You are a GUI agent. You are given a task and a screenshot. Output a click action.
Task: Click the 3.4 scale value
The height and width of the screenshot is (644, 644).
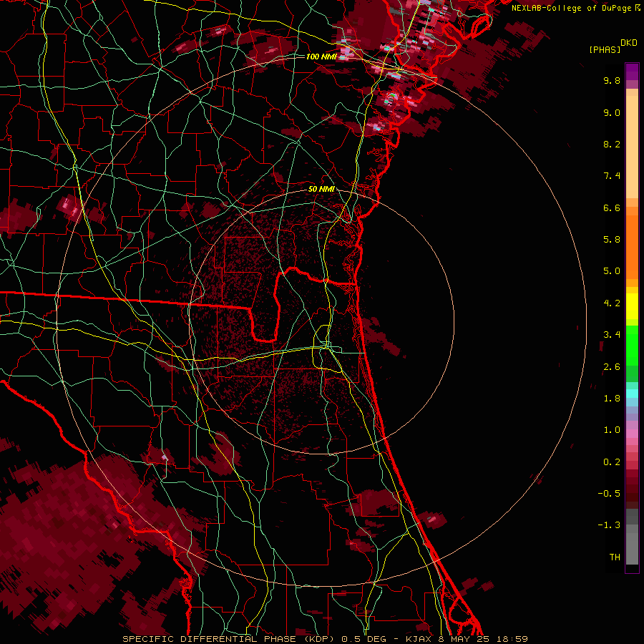click(612, 335)
